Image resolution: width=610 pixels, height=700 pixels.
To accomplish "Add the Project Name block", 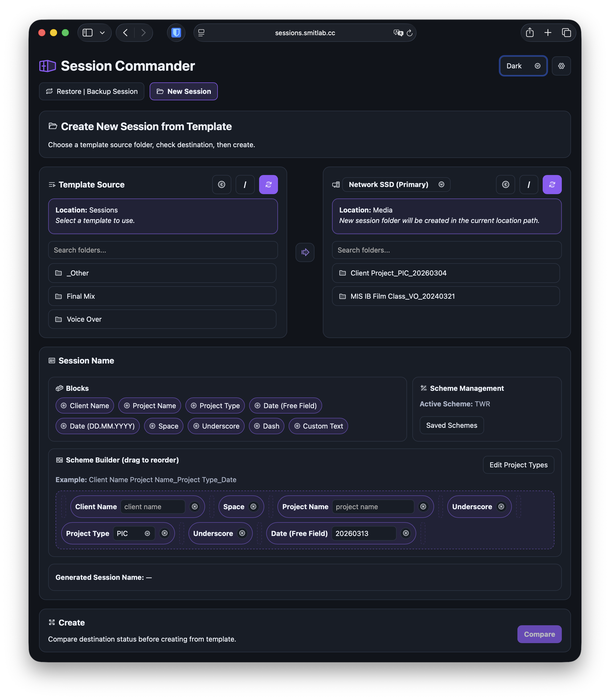I will (150, 406).
